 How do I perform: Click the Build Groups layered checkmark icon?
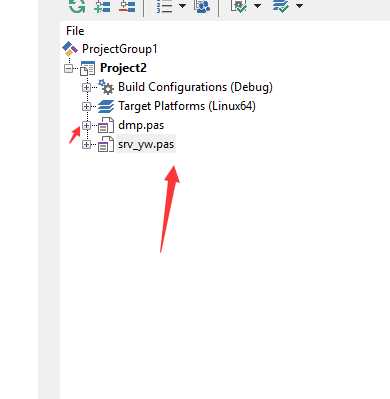(x=281, y=6)
